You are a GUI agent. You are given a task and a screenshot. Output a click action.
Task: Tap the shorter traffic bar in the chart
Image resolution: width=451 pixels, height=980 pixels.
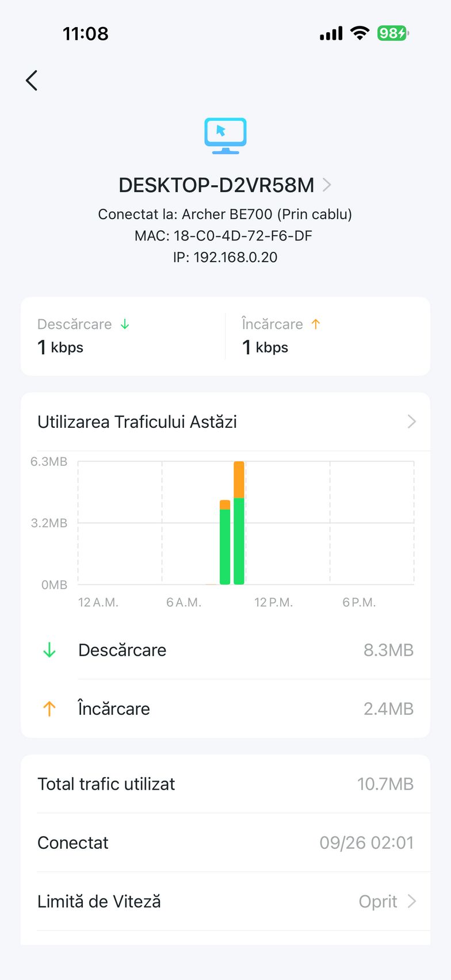225,542
